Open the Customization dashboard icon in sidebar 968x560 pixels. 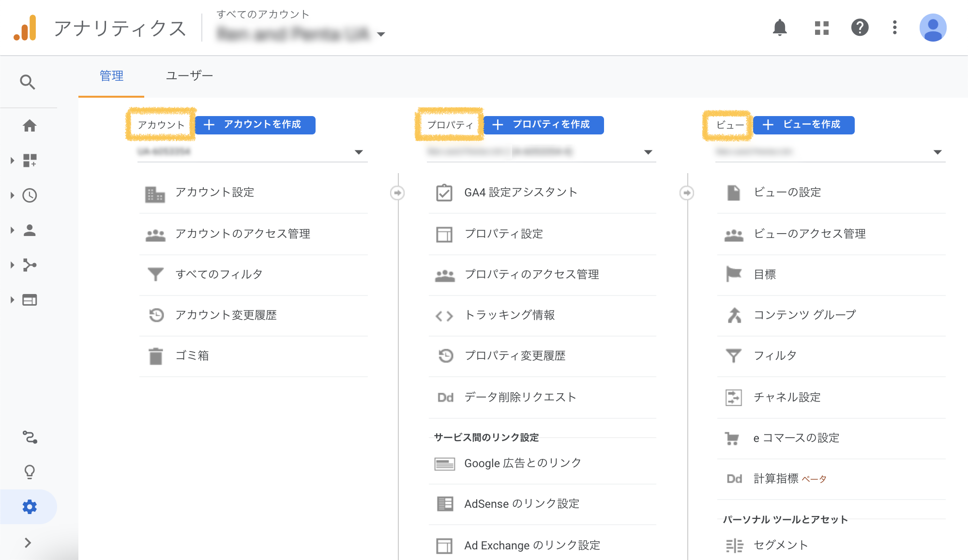click(30, 161)
